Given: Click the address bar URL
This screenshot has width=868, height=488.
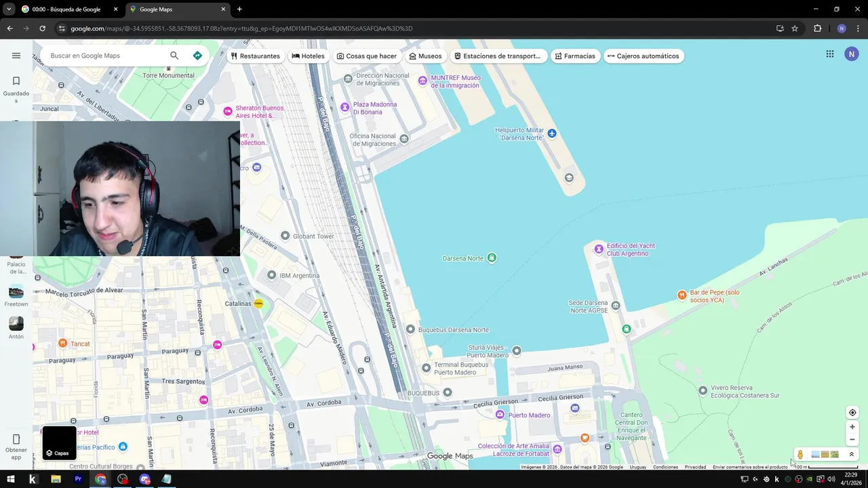Looking at the screenshot, I should pyautogui.click(x=241, y=28).
